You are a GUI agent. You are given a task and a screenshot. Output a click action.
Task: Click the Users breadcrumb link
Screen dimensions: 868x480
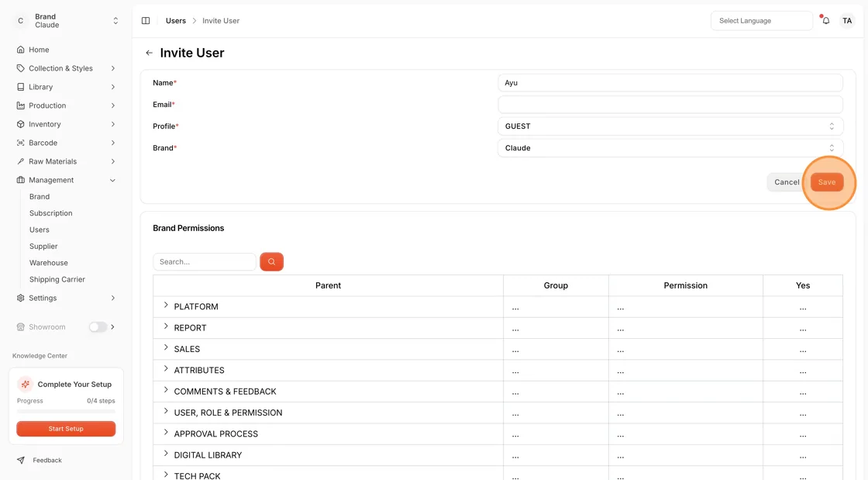[176, 20]
